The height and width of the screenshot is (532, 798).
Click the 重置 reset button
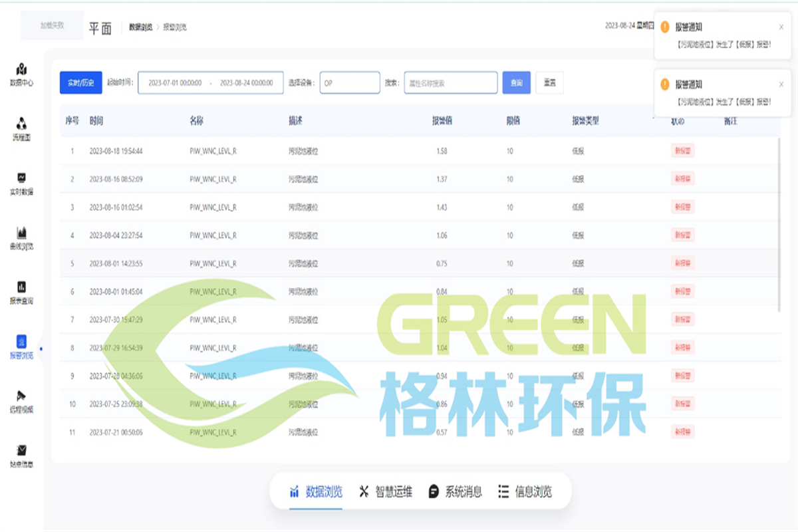point(549,83)
